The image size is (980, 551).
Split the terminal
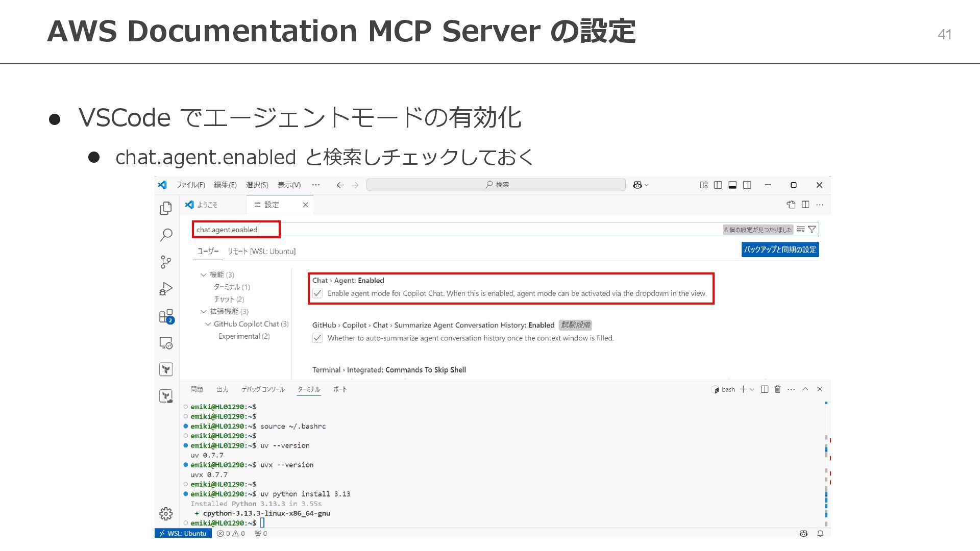[765, 389]
